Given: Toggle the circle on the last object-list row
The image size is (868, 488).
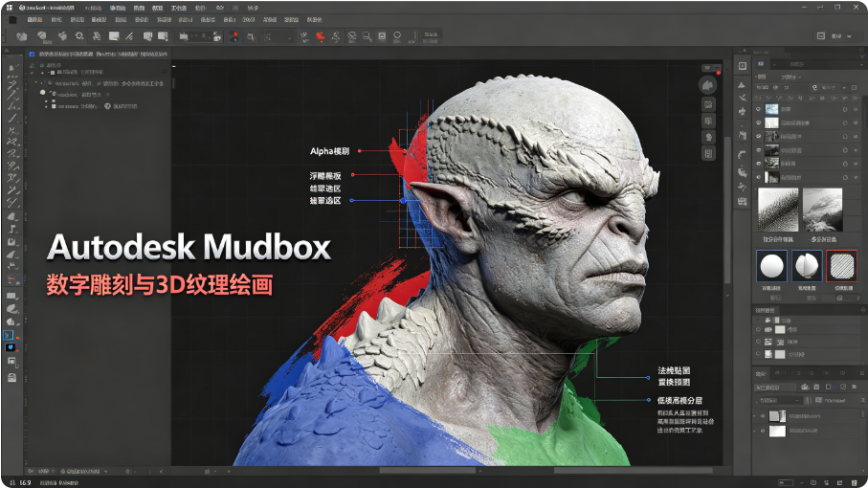Looking at the screenshot, I should click(758, 354).
